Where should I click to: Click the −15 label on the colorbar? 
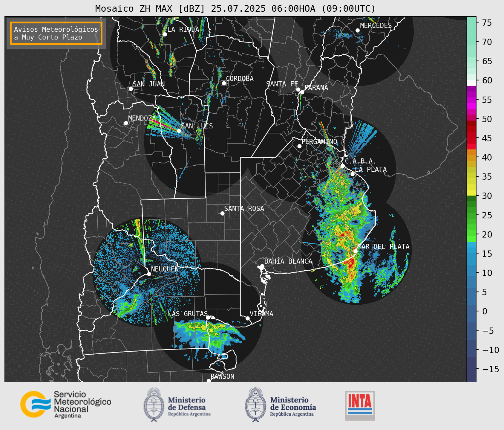coord(490,369)
